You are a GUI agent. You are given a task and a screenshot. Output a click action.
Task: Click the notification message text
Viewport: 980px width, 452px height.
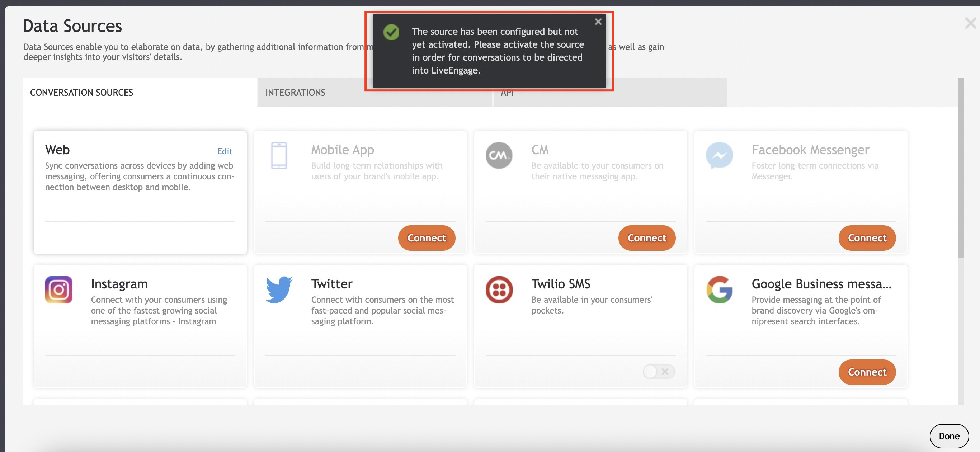[498, 51]
